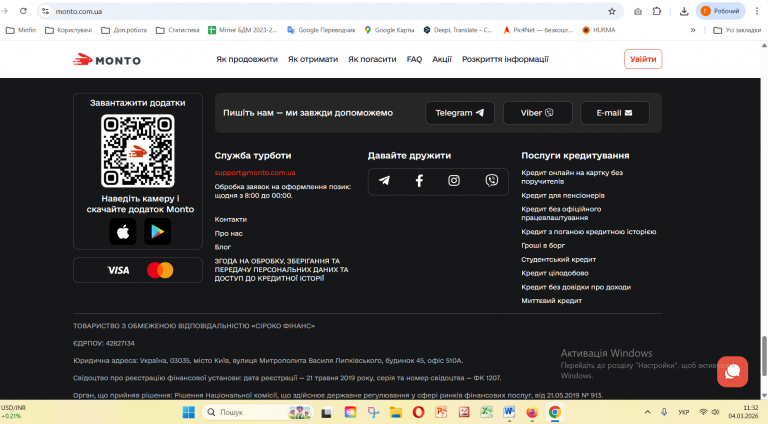Open File Explorer from the taskbar
Screen dimensions: 768x424
pos(396,412)
